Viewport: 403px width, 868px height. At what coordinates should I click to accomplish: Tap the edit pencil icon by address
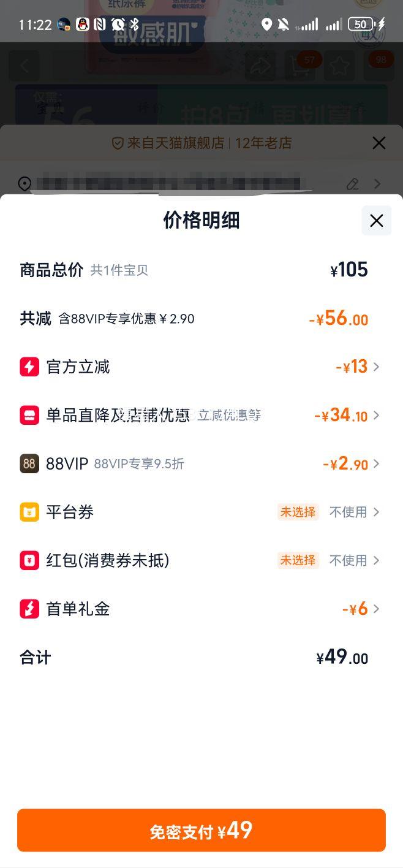pos(352,184)
